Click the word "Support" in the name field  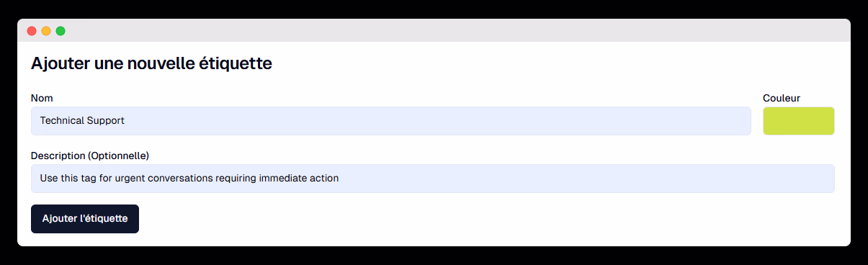click(x=106, y=121)
